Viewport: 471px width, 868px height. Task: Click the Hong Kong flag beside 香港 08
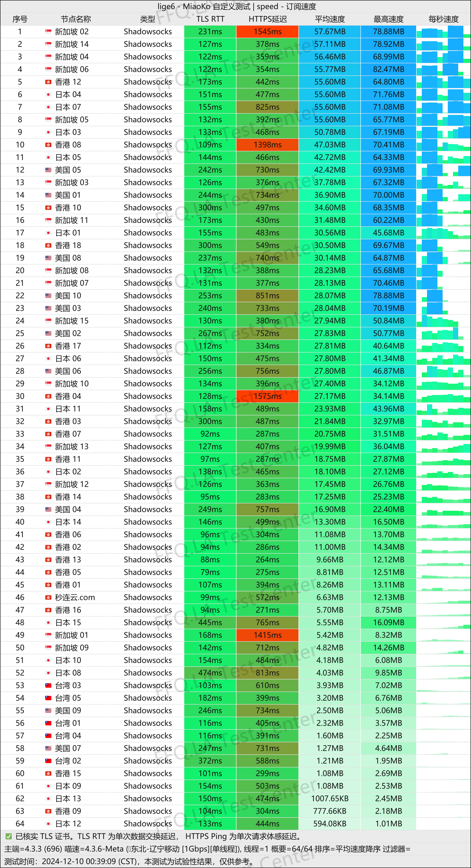coord(48,145)
